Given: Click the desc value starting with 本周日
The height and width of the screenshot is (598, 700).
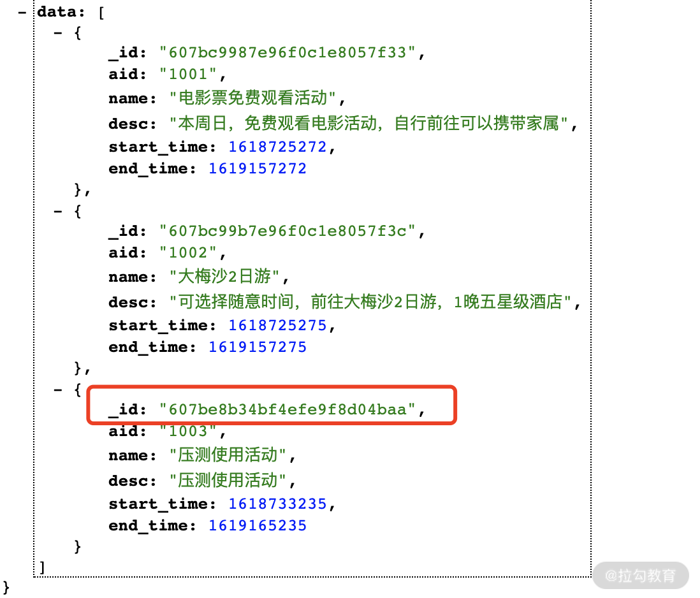Looking at the screenshot, I should 368,123.
